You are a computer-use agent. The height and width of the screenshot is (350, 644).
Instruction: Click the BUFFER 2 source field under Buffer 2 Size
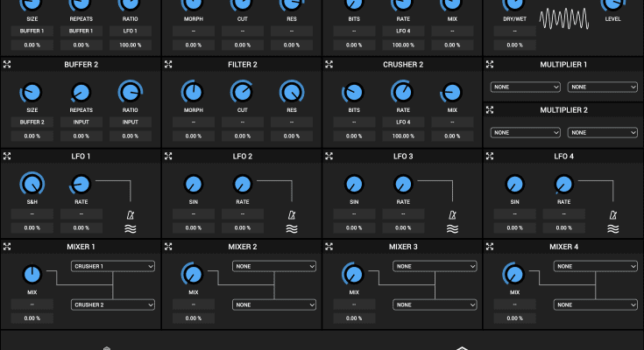tap(32, 122)
